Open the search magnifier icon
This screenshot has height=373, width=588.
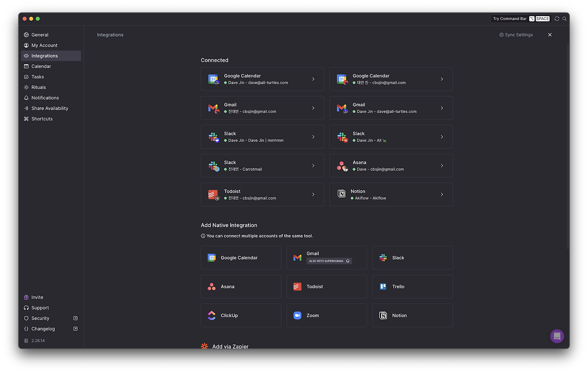click(x=565, y=19)
